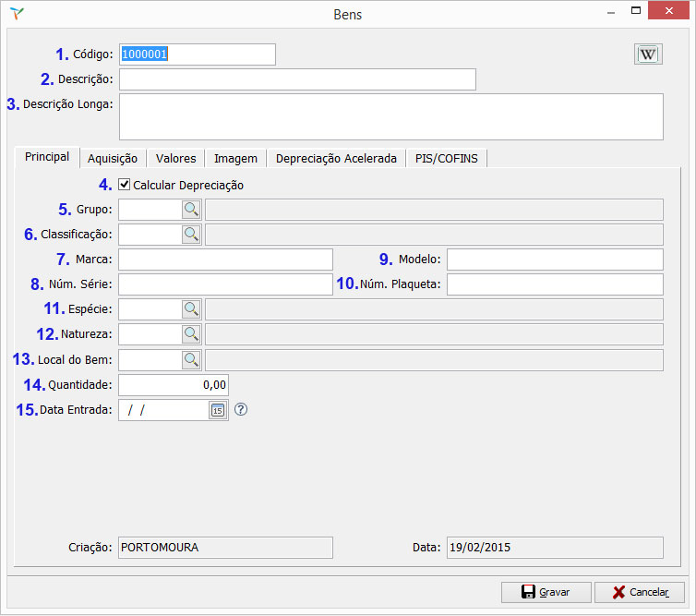Click the Núm. Plaqueta field
This screenshot has width=696, height=616.
[x=555, y=284]
